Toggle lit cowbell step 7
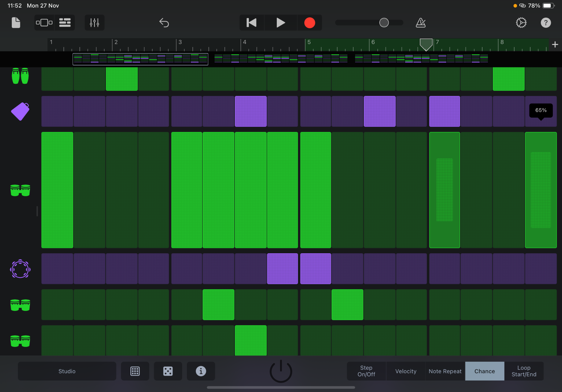The width and height of the screenshot is (562, 392). pos(251,111)
